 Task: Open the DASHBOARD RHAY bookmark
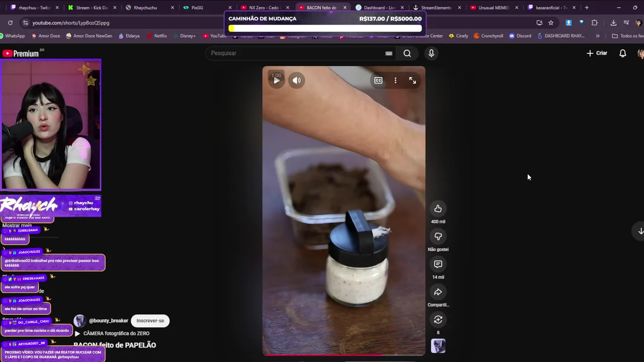tap(560, 36)
